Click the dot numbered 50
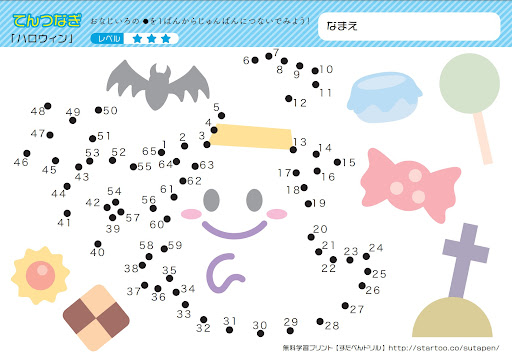The width and height of the screenshot is (512, 363). pos(98,110)
